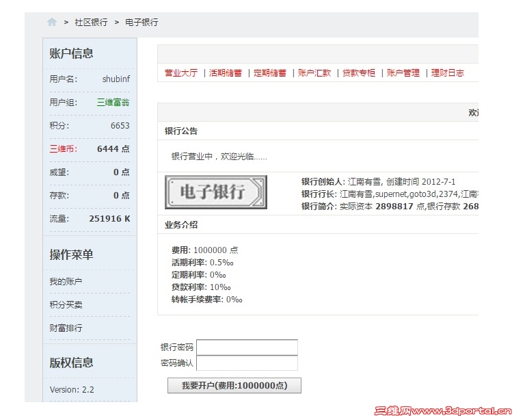Click the 贷款利率 10‰ line
The width and height of the screenshot is (525, 420).
pyautogui.click(x=201, y=287)
